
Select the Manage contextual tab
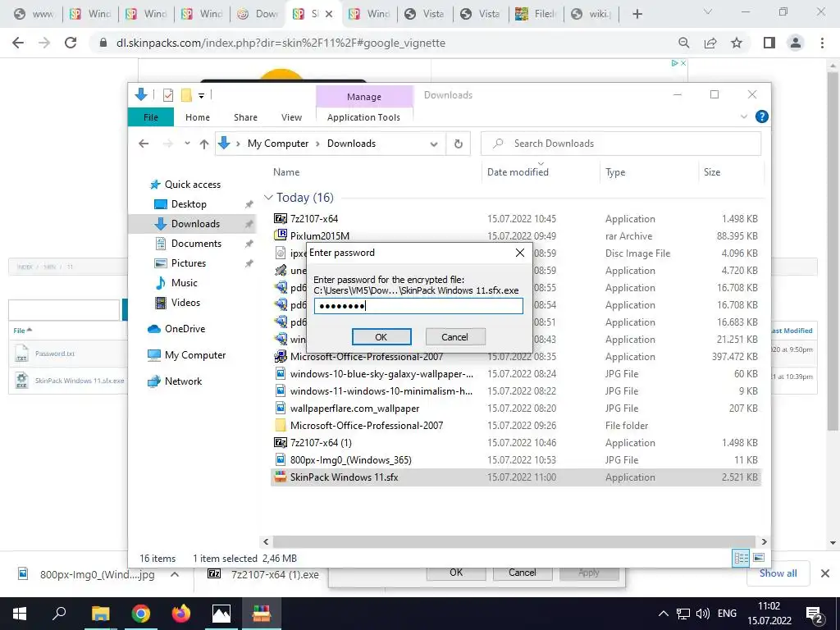pos(364,97)
